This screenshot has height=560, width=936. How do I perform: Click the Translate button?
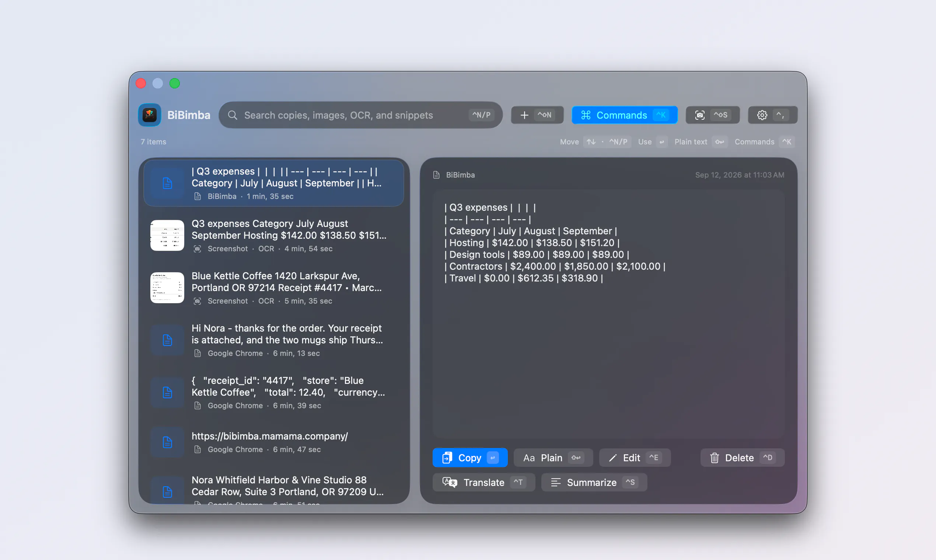(x=484, y=482)
